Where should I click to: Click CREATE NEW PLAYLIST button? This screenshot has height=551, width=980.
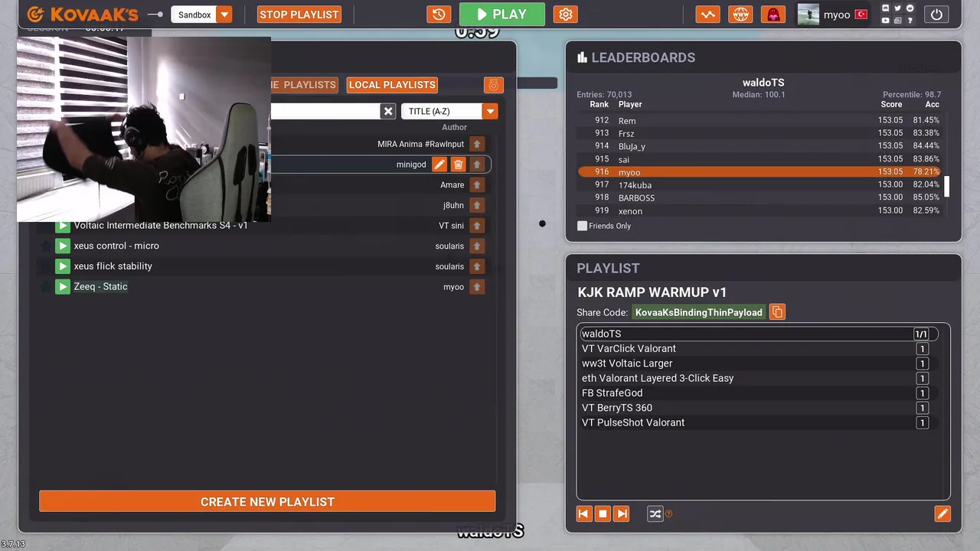(267, 502)
